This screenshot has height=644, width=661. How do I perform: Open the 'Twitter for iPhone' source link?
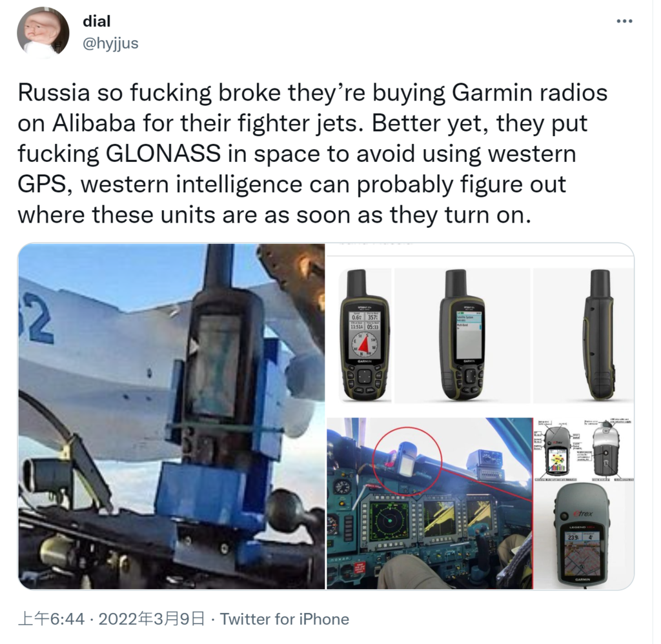tap(285, 619)
